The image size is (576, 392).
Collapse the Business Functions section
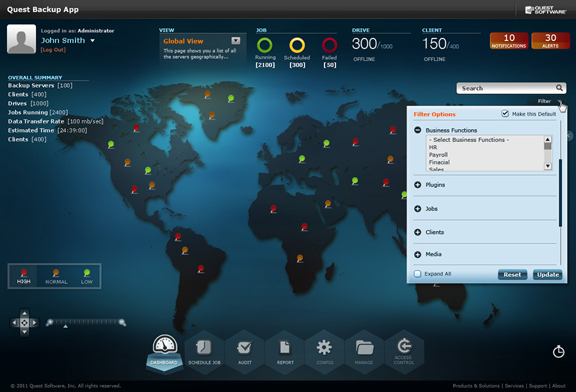click(x=417, y=130)
